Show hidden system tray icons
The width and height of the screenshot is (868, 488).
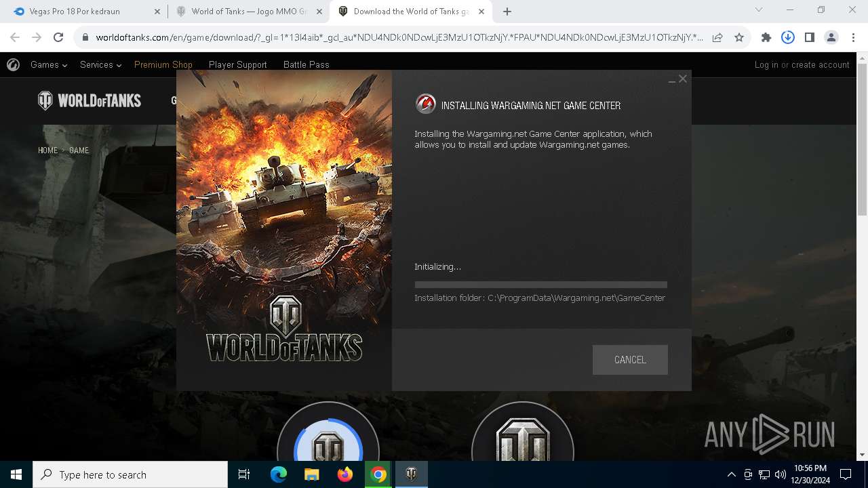(x=731, y=474)
